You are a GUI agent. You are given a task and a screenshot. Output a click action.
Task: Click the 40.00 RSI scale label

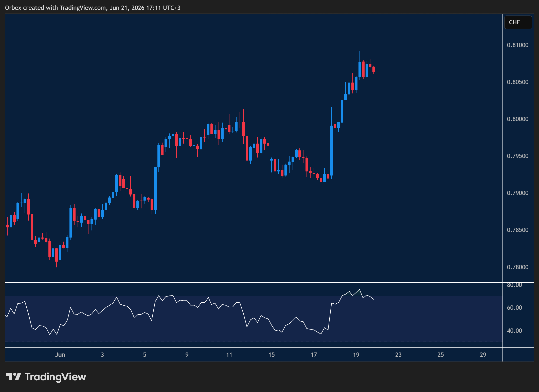tap(514, 331)
